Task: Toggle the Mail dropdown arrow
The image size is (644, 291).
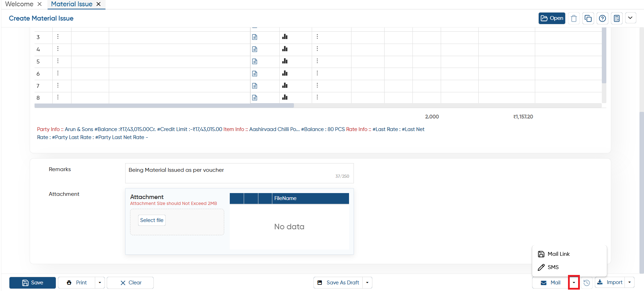Action: [x=574, y=283]
